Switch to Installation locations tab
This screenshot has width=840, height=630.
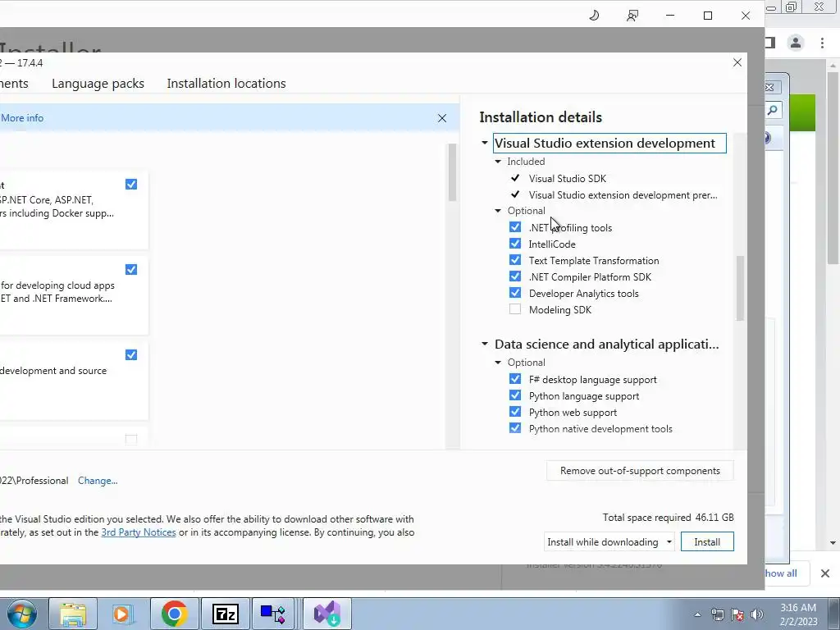(x=226, y=84)
